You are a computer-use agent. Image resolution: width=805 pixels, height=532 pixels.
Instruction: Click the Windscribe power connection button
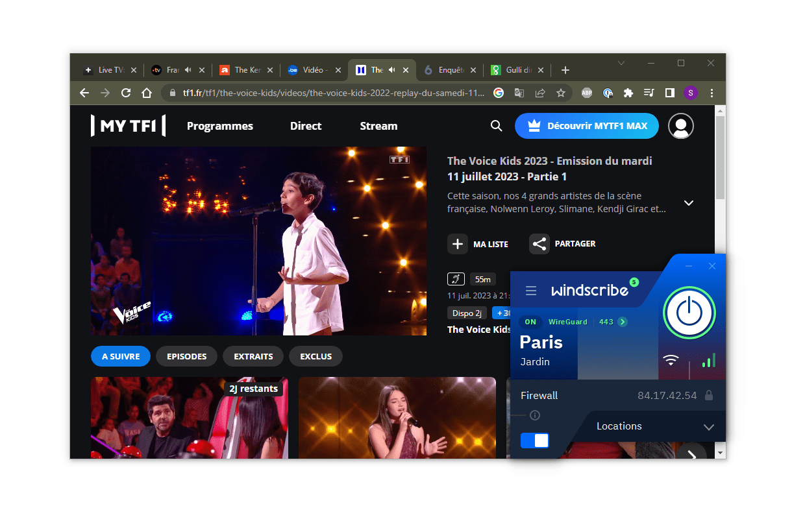(689, 313)
